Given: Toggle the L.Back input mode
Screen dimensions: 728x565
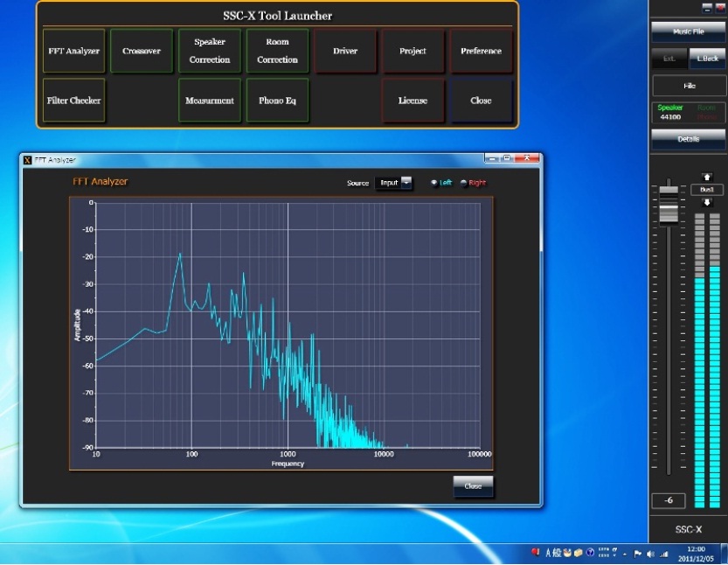Looking at the screenshot, I should point(707,58).
